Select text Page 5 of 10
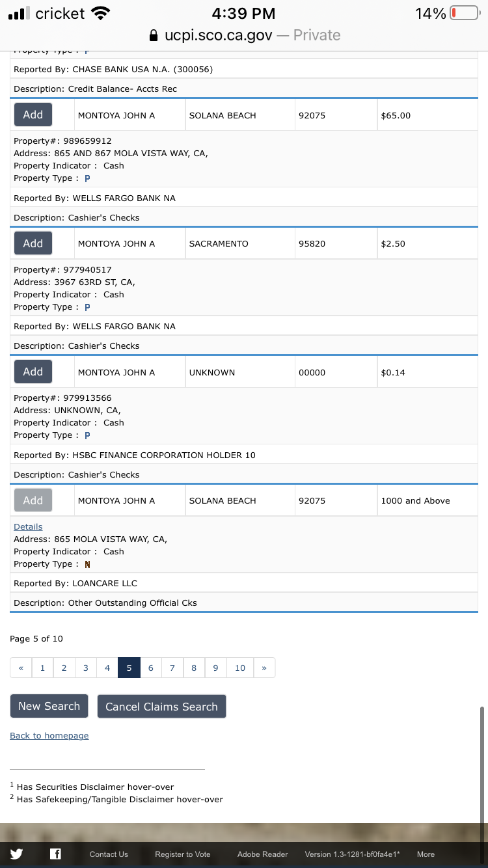This screenshot has height=868, width=488. point(36,639)
